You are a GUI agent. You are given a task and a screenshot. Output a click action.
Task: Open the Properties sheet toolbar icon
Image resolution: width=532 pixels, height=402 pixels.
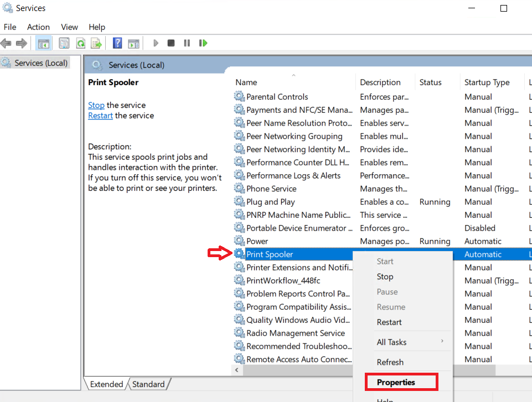tap(64, 43)
